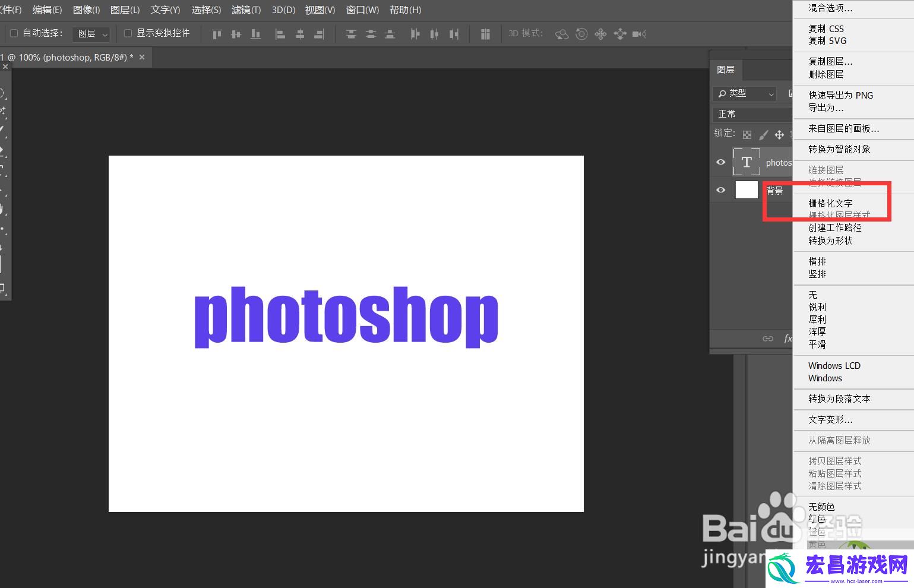914x588 pixels.
Task: Open the 帮助(H) menu
Action: pyautogui.click(x=405, y=10)
